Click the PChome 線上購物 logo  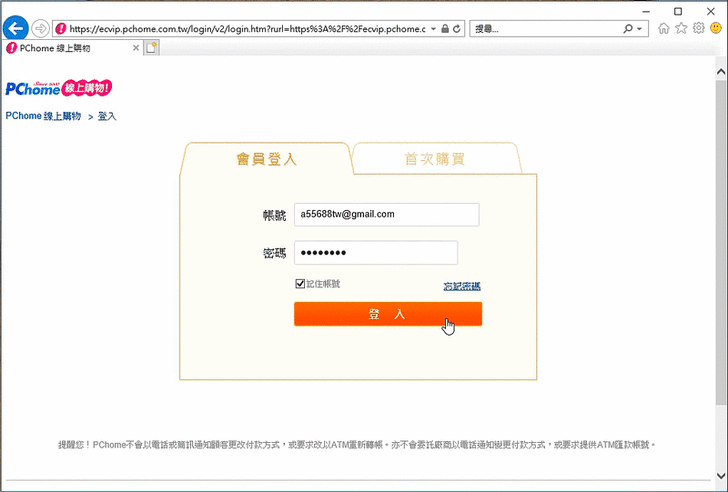(59, 87)
